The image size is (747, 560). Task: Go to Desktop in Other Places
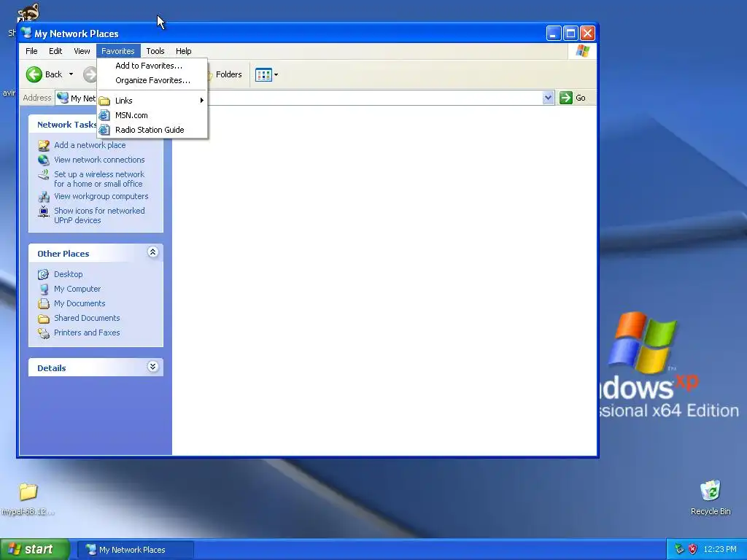click(x=68, y=274)
